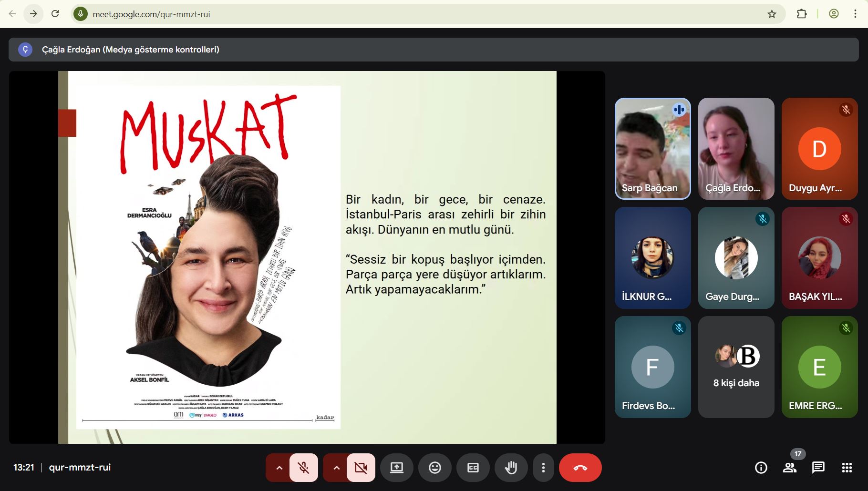
Task: Show the participants people panel
Action: (x=790, y=468)
